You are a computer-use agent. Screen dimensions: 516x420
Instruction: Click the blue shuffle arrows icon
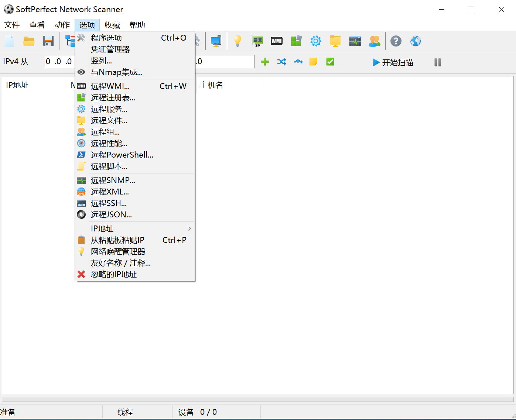tap(281, 62)
